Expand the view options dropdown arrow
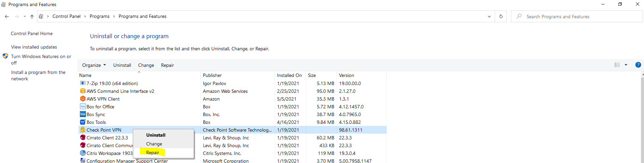This screenshot has height=163, width=644. [626, 65]
